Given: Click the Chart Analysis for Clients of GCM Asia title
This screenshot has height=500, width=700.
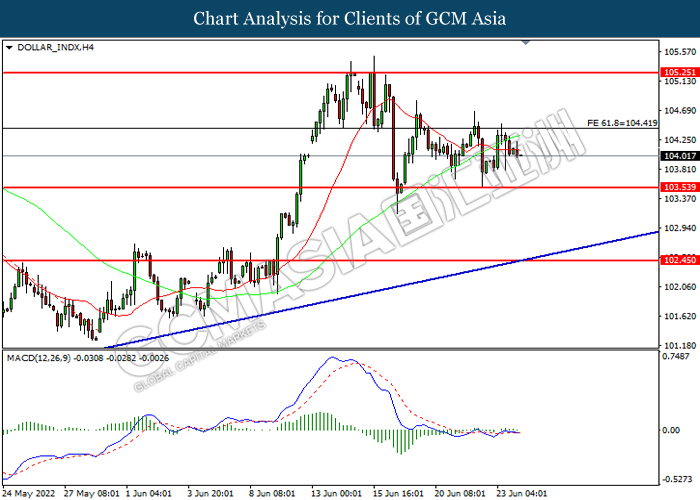Looking at the screenshot, I should [350, 19].
